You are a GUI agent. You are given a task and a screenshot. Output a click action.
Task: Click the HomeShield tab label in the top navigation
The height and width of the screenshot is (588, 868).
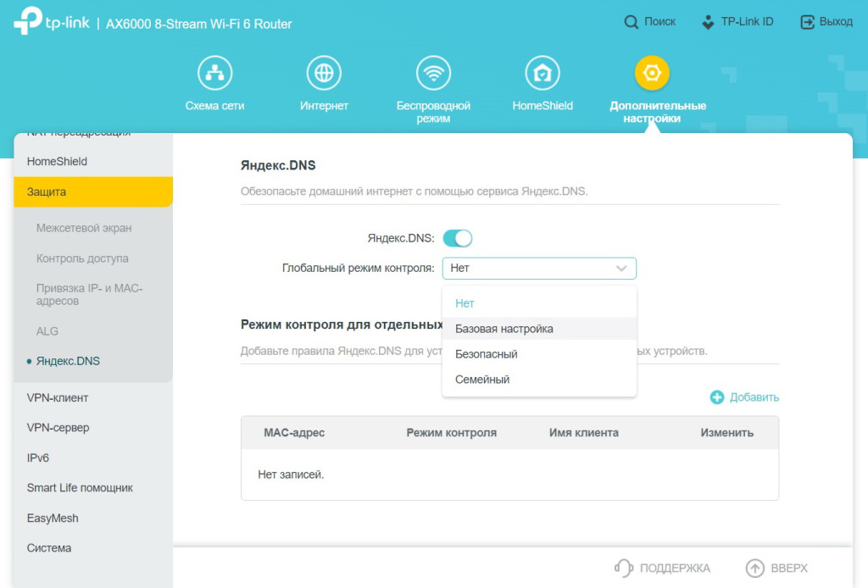[x=542, y=106]
